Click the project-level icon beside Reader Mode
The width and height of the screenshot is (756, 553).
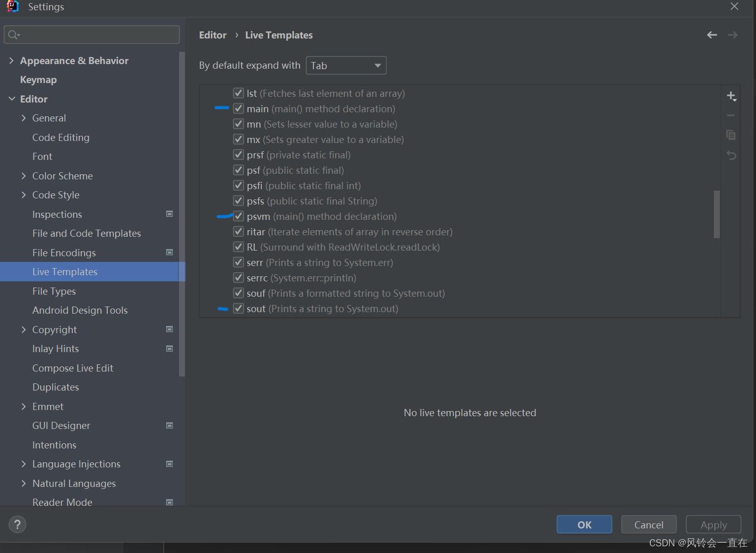pos(170,502)
